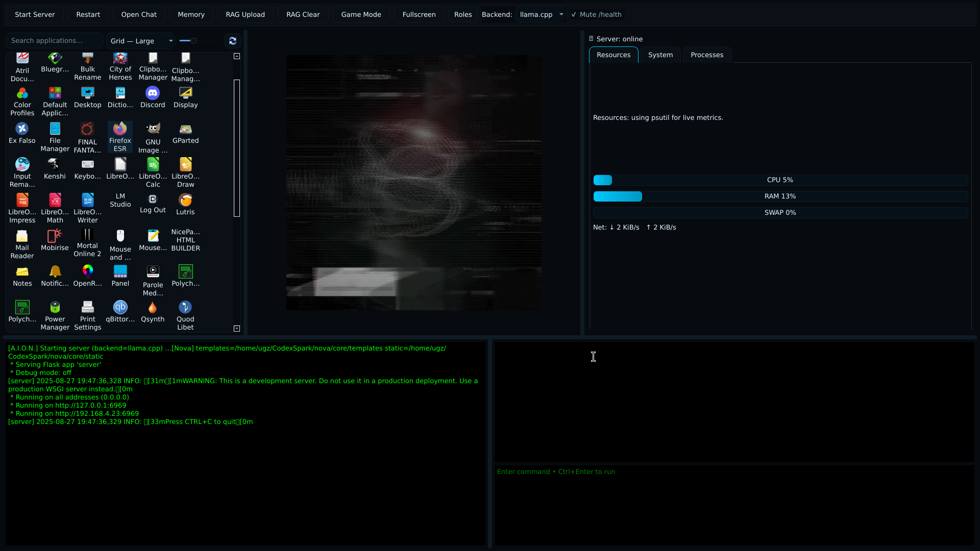Image resolution: width=980 pixels, height=551 pixels.
Task: Click the app list scroll-up arrow
Action: click(237, 56)
